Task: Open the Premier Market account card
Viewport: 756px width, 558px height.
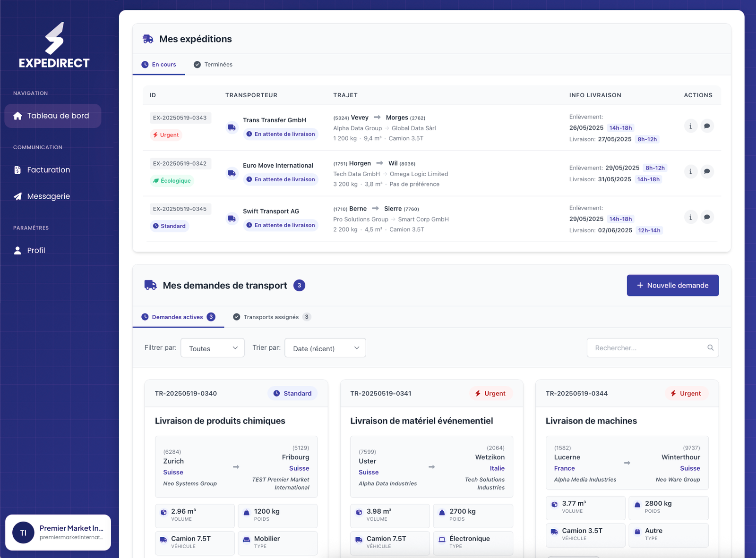Action: click(58, 533)
